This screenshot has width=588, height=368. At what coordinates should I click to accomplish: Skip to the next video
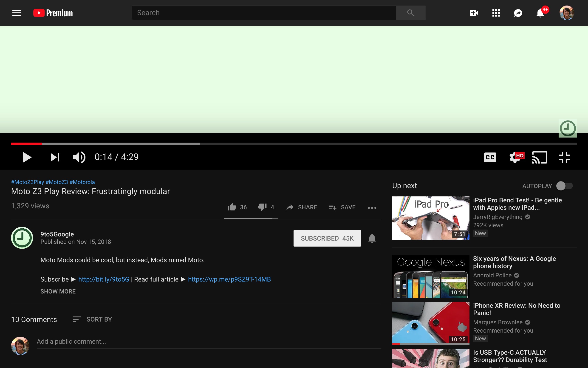click(55, 157)
